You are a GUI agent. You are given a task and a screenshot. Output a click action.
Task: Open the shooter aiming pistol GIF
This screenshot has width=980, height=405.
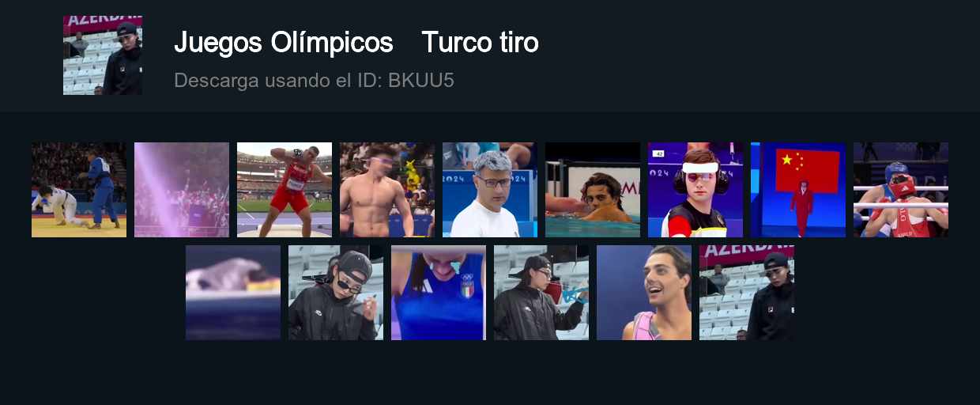pos(541,293)
